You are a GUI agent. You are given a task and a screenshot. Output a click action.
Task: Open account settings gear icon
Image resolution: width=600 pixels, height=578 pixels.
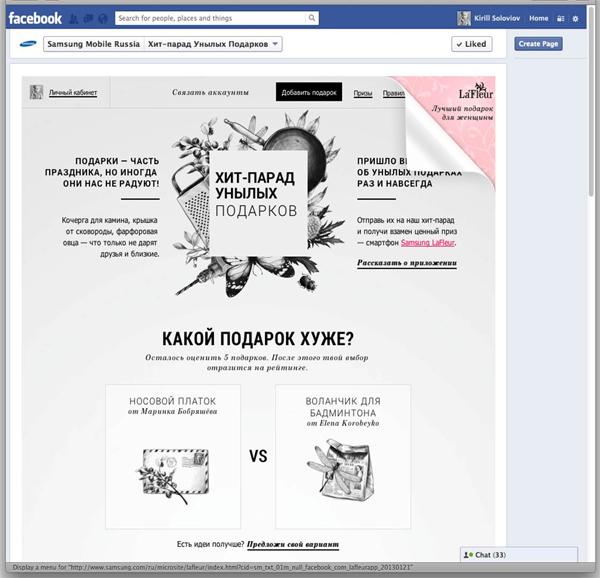click(x=575, y=18)
